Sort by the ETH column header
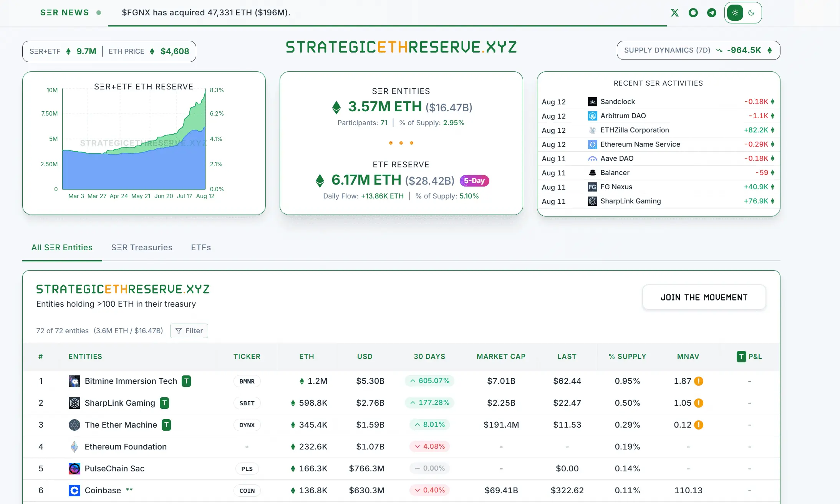This screenshot has width=840, height=504. [307, 357]
